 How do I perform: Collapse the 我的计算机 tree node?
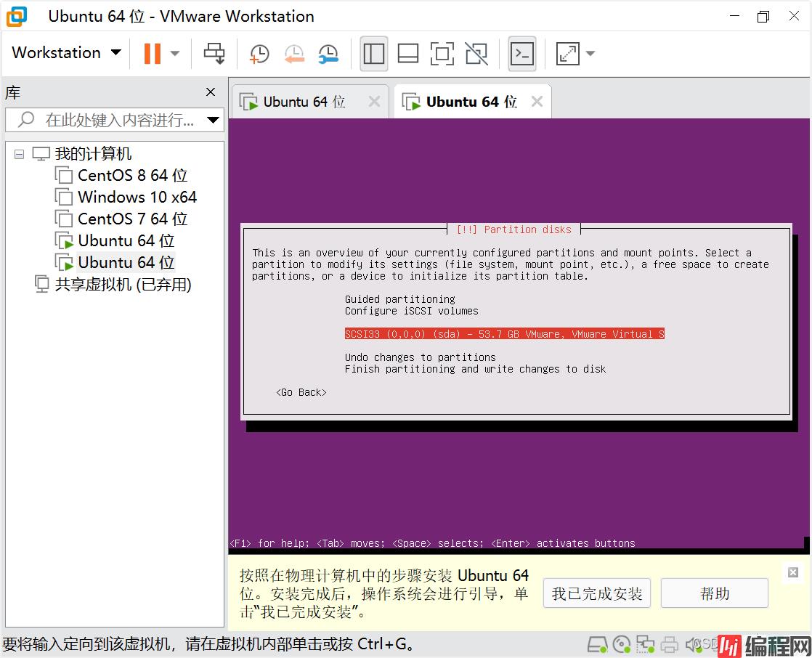tap(19, 154)
